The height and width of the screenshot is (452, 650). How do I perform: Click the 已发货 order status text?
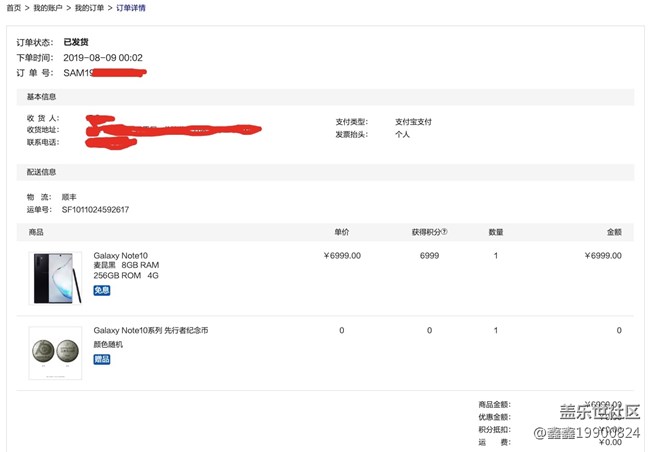click(76, 43)
